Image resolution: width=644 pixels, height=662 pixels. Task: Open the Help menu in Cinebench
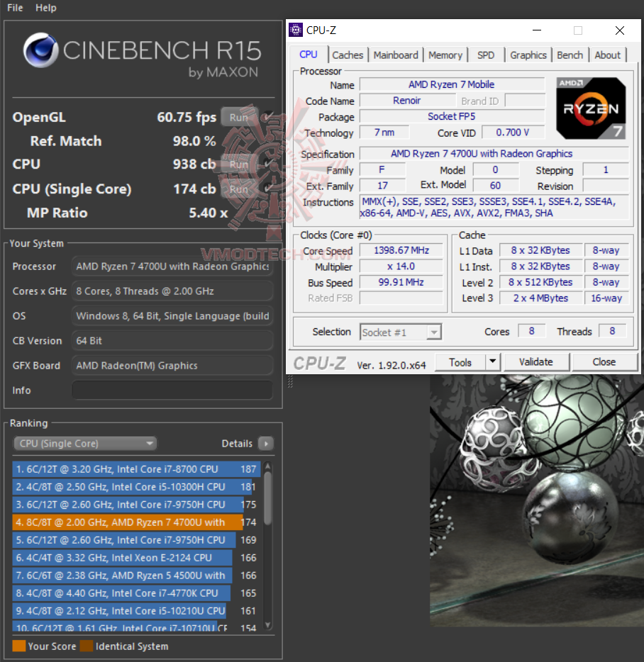pos(45,8)
